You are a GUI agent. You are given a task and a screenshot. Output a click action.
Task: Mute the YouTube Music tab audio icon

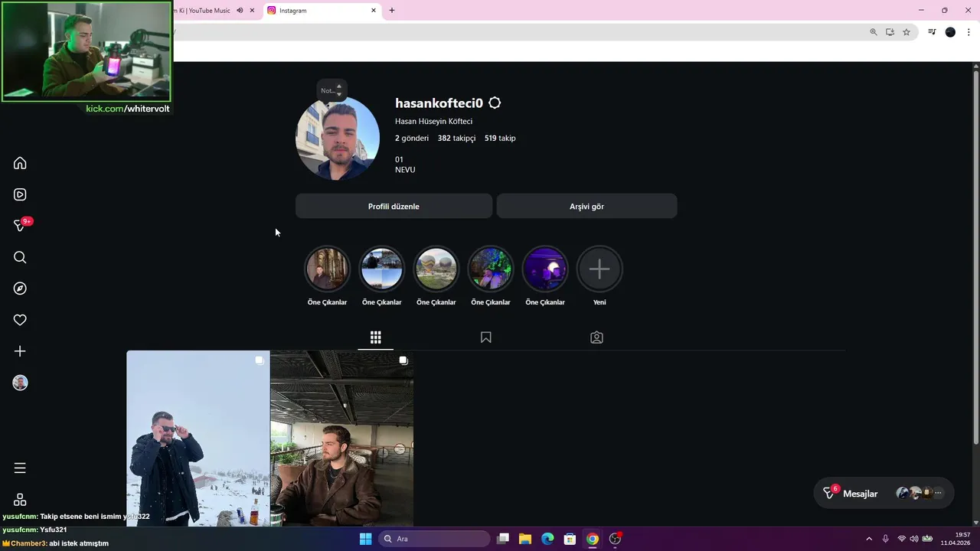point(240,11)
